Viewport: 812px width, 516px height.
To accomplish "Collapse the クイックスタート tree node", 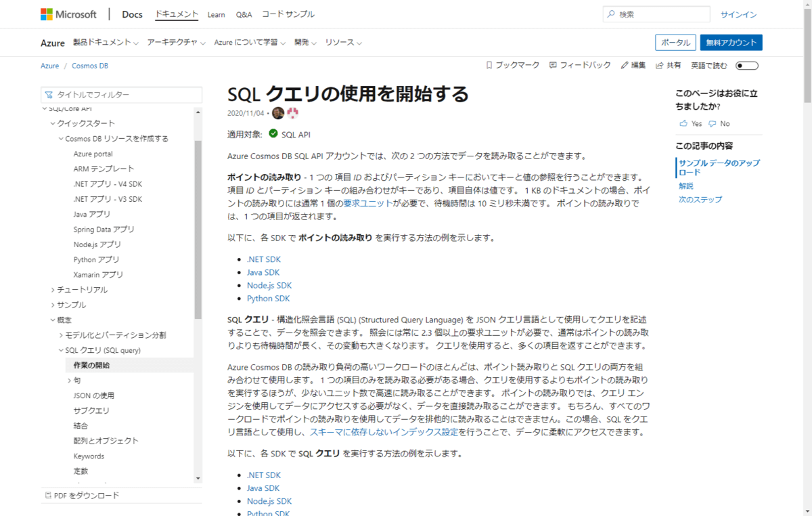I will click(53, 123).
